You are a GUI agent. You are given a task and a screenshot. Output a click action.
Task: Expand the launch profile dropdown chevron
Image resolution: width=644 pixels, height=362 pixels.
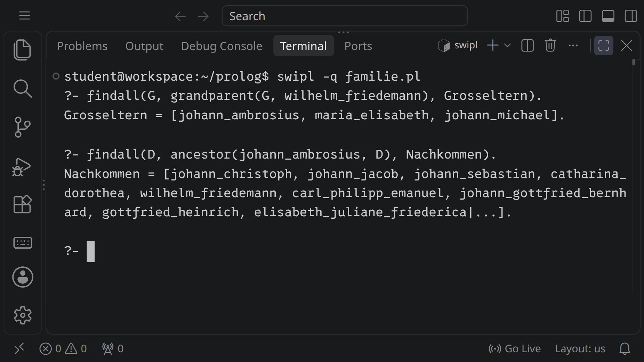(507, 46)
